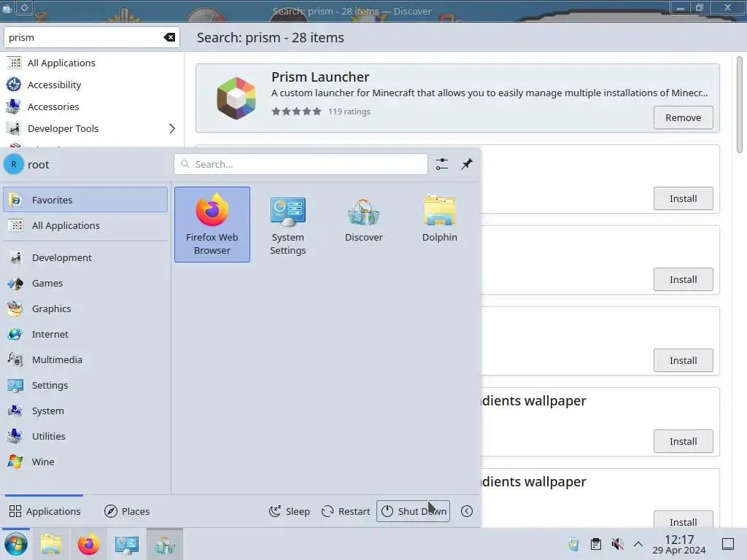Click the Restart button

tap(346, 511)
